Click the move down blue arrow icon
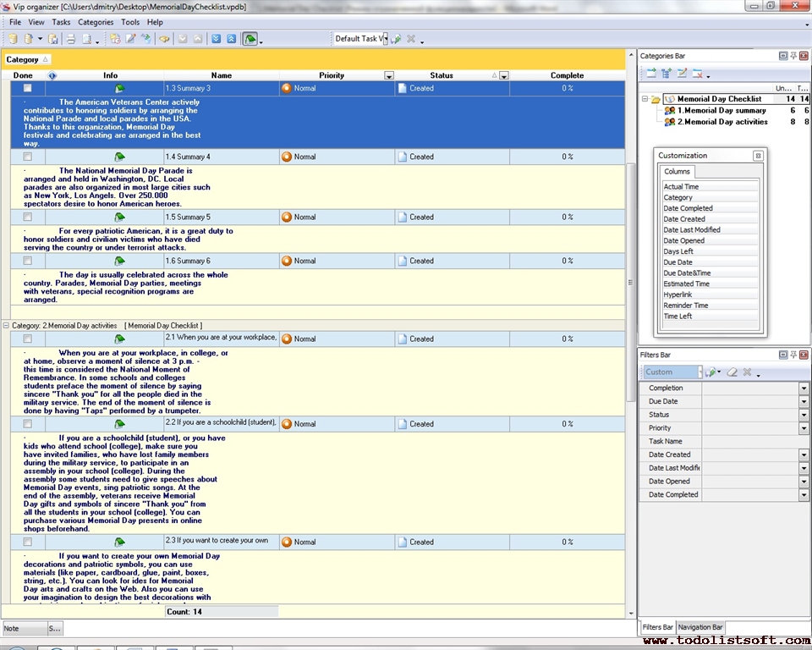Screen dimensions: 812x650 pos(216,39)
